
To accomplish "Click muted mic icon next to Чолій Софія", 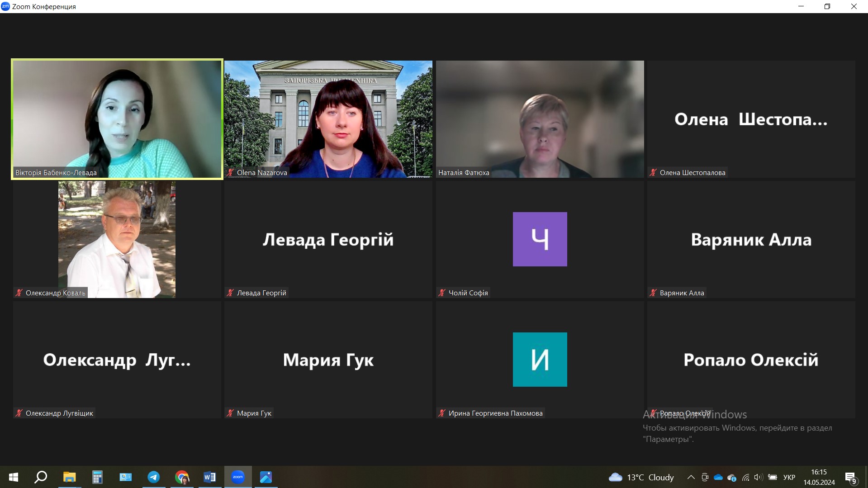I will coord(442,293).
